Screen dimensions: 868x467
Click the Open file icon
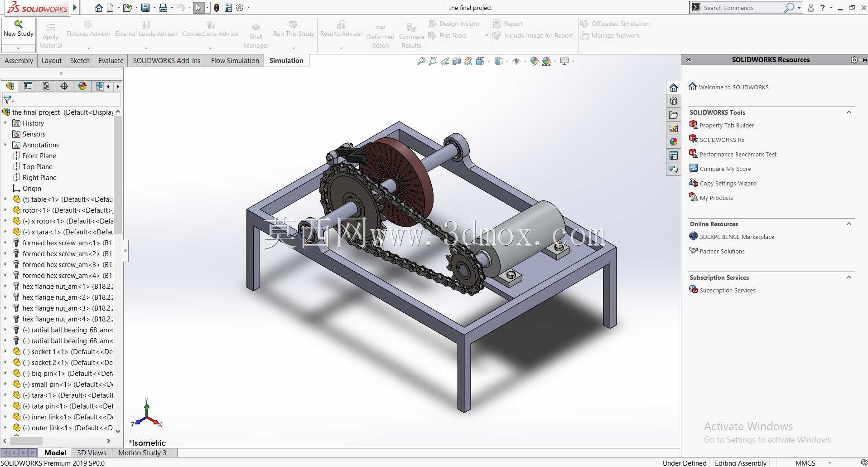[x=128, y=8]
